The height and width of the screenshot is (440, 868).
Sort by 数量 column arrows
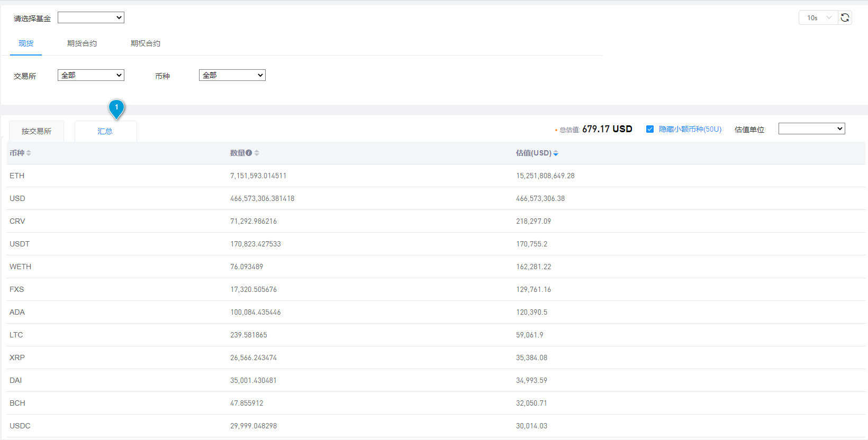coord(257,153)
